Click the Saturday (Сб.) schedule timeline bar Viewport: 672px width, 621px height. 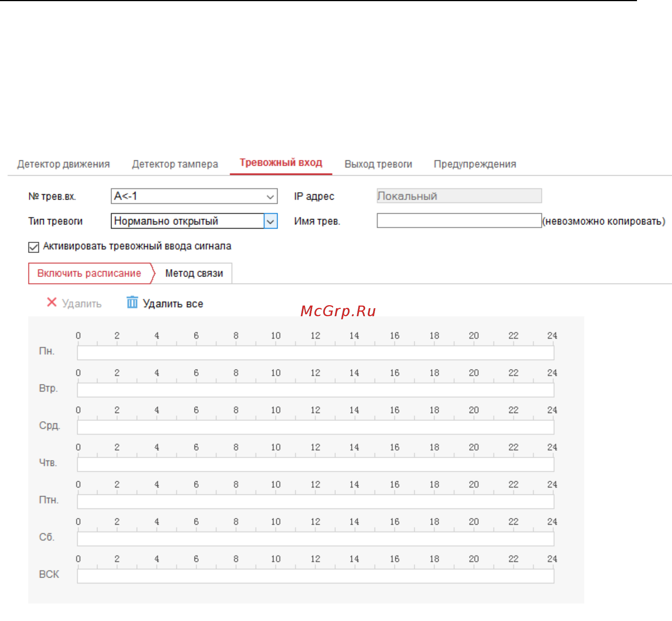click(x=316, y=539)
